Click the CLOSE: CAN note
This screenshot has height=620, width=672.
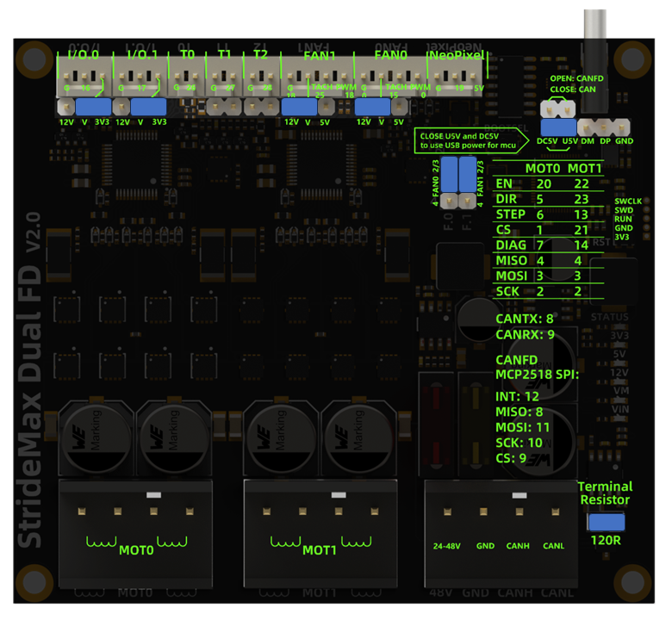point(573,89)
